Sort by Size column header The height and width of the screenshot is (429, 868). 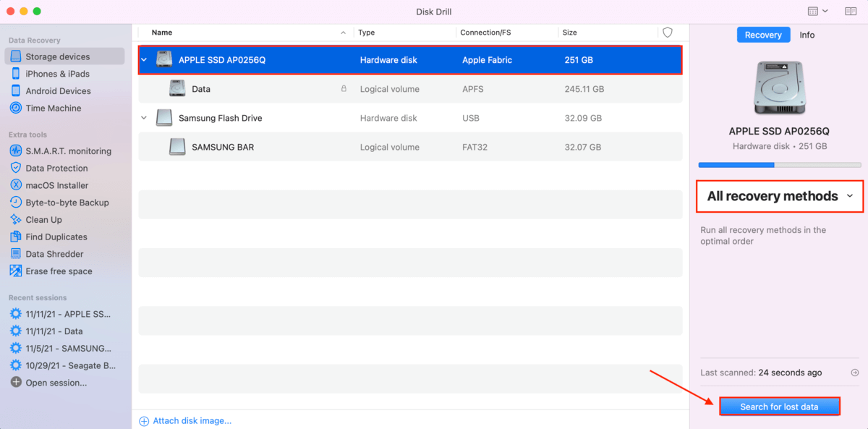(x=569, y=33)
